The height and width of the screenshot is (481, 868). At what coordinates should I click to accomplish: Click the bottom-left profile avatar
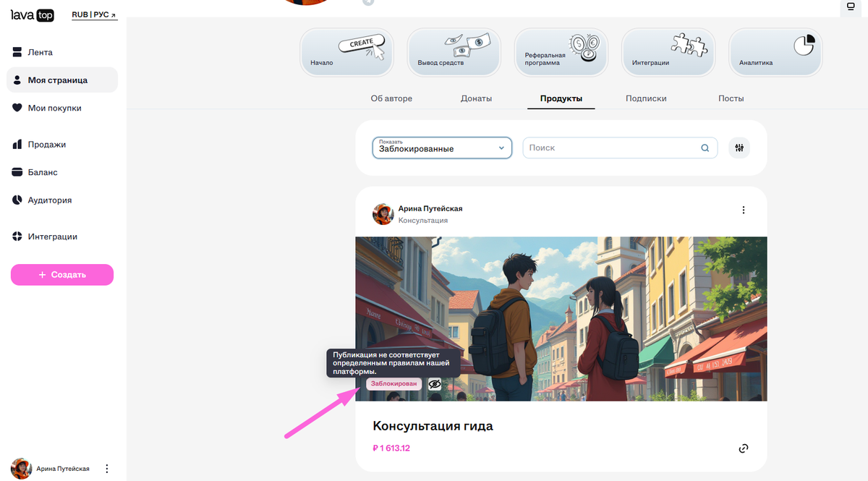tap(21, 469)
